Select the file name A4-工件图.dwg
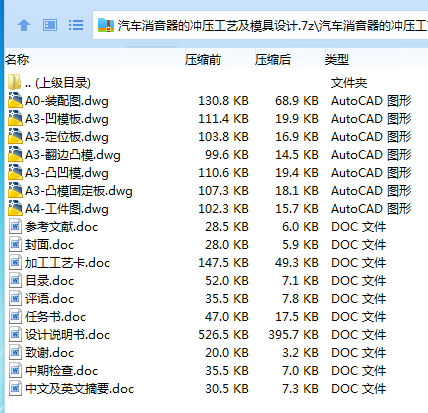 tap(67, 209)
